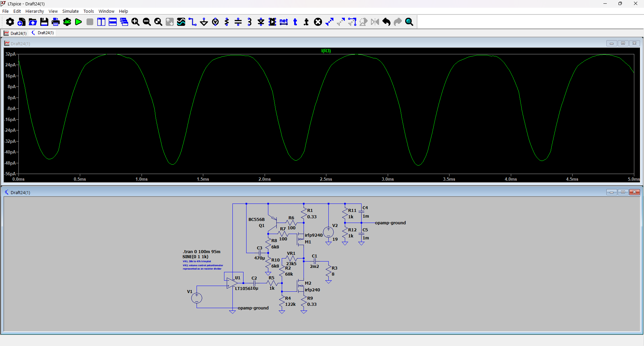
Task: Open the control panel settings gear
Action: [x=10, y=22]
